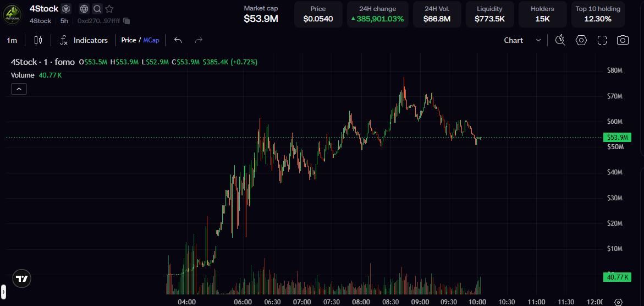Click the $10M price axis label
This screenshot has height=306, width=644.
coord(615,249)
